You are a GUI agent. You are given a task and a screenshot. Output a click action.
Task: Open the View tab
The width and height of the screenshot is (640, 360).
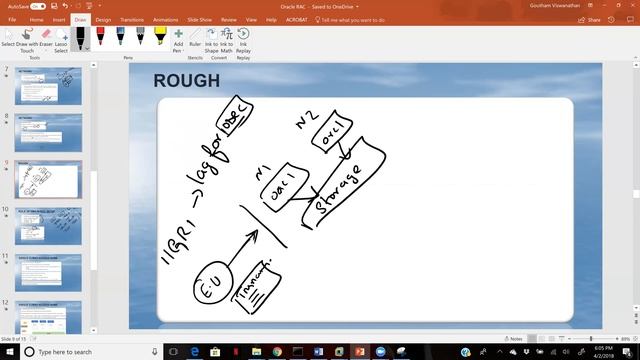click(x=251, y=20)
